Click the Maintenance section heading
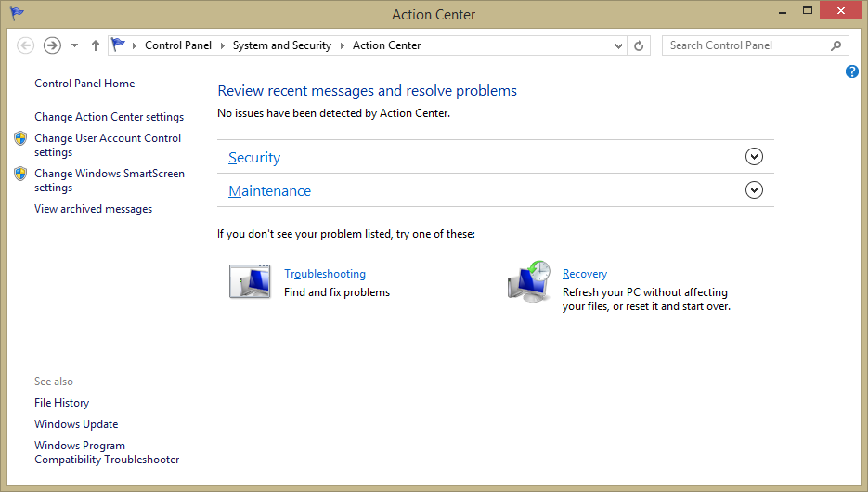Screen dimensions: 868x492 point(269,191)
